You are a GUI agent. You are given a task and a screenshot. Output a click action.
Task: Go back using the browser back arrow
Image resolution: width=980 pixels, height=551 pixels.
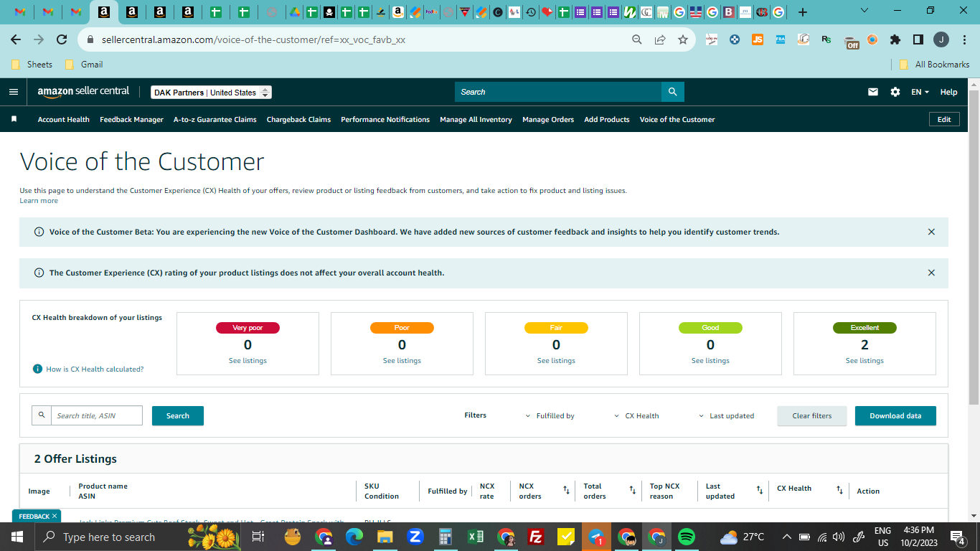pyautogui.click(x=16, y=39)
